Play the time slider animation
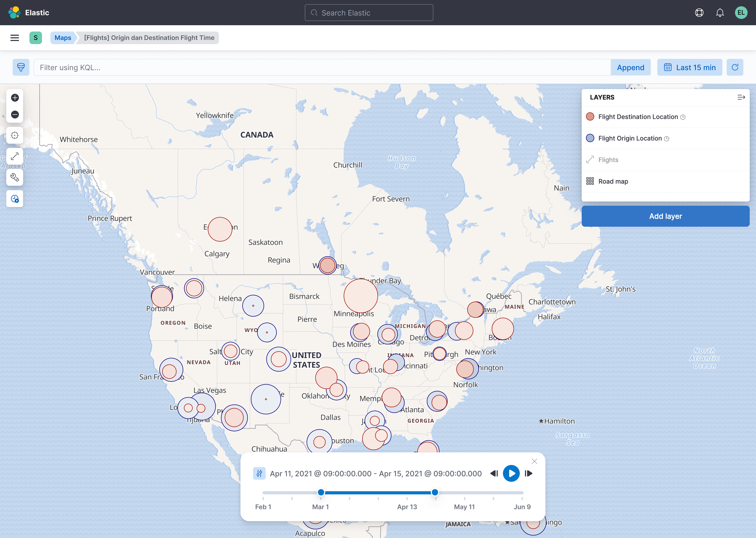Image resolution: width=756 pixels, height=538 pixels. (511, 473)
